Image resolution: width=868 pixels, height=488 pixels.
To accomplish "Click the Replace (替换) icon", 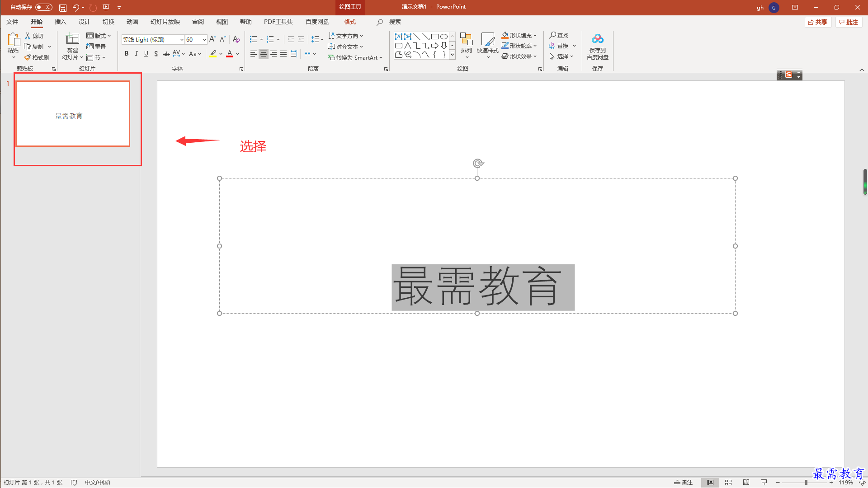I will (x=552, y=46).
